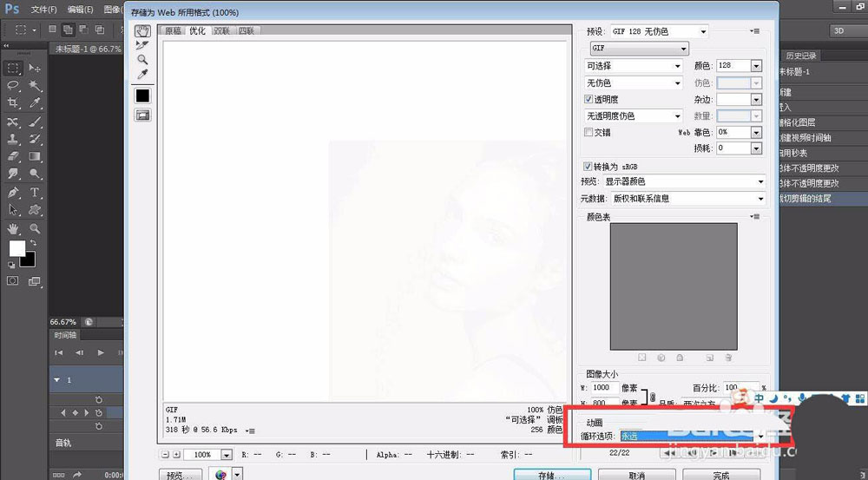Image resolution: width=868 pixels, height=480 pixels.
Task: Click the white foreground color swatch
Action: (x=16, y=248)
